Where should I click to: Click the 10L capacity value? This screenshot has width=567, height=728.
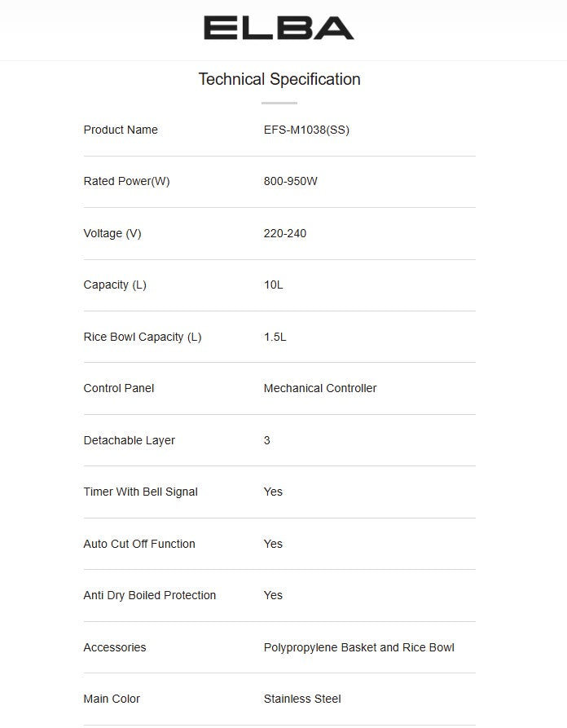274,285
